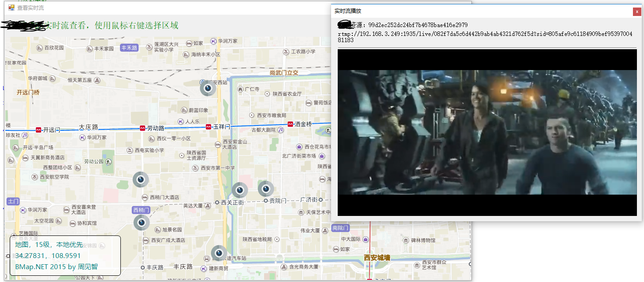Click the 中大国际 map label

[352, 239]
